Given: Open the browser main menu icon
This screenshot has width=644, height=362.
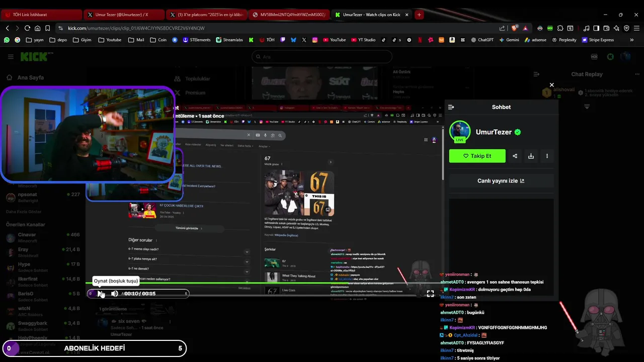Looking at the screenshot, I should 636,28.
